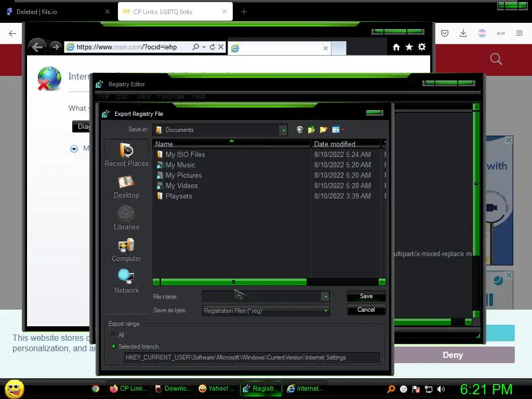Open the Firefox hamburger menu
This screenshot has height=399, width=532.
(x=520, y=33)
